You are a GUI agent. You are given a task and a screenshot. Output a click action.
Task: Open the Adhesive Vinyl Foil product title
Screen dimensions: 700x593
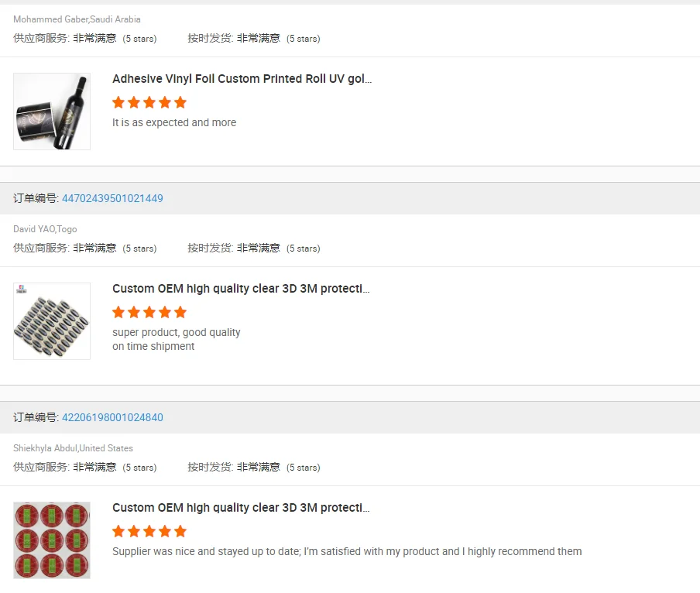point(242,79)
